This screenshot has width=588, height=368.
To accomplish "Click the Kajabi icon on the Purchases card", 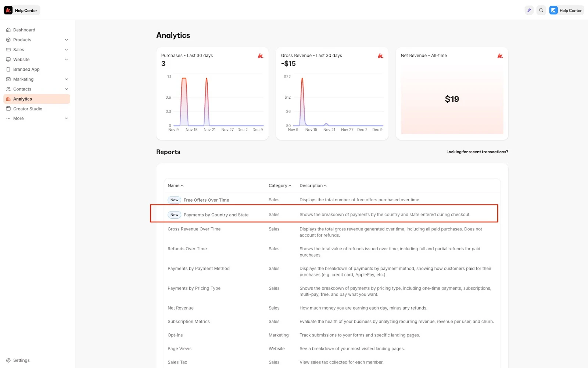I will tap(261, 56).
